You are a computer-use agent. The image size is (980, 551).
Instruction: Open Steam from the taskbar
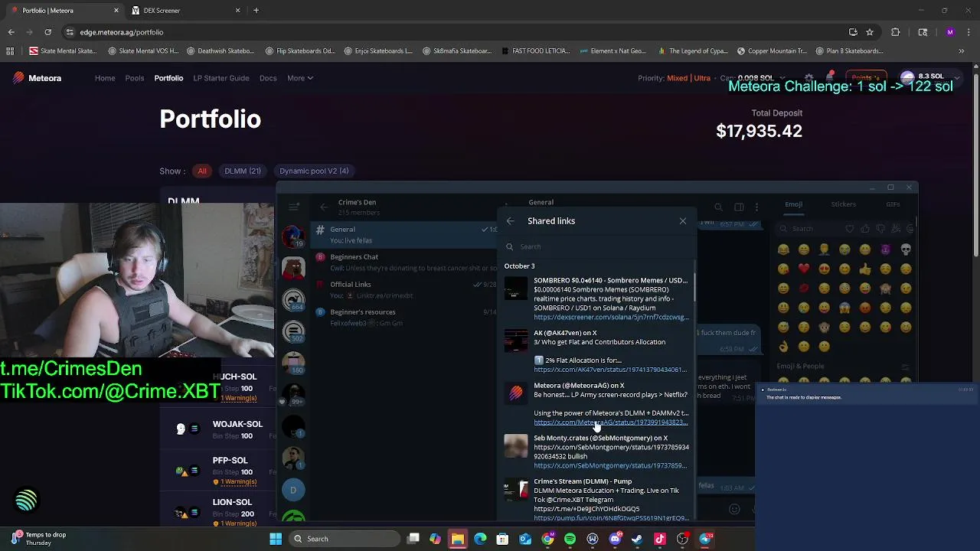click(x=637, y=539)
